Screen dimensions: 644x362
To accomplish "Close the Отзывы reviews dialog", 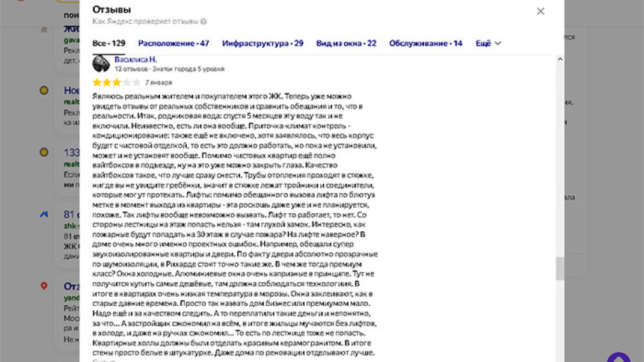I will coord(540,11).
